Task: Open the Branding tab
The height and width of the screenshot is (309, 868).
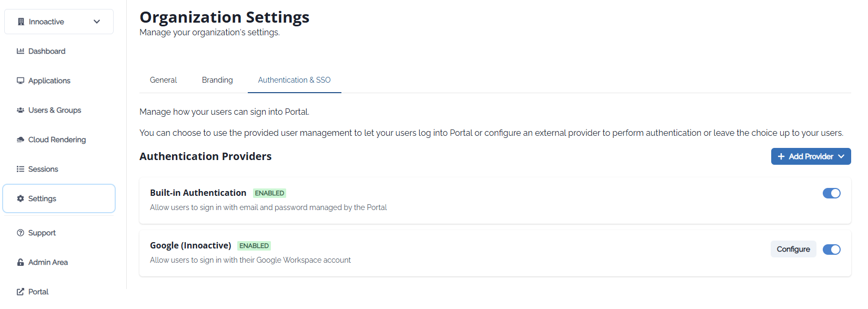Action: tap(217, 80)
